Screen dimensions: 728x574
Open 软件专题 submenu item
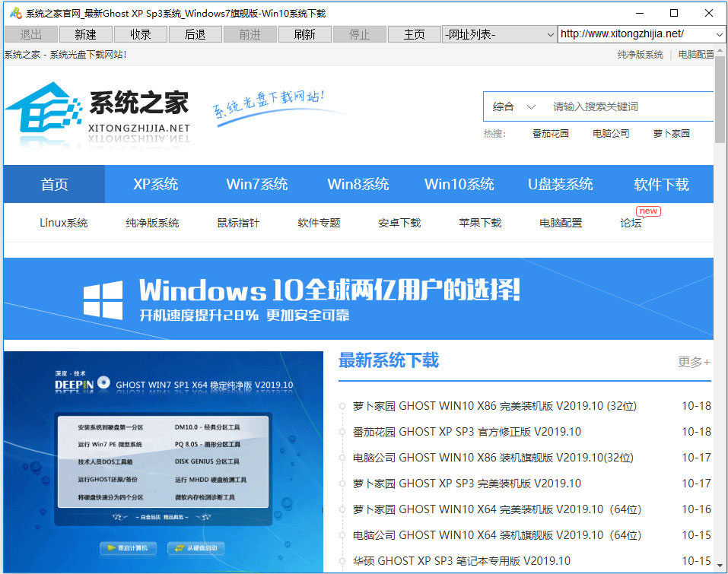click(319, 223)
